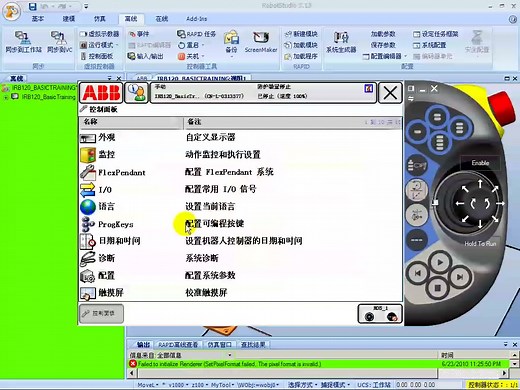Click the 事件 events ribbon button

point(140,34)
